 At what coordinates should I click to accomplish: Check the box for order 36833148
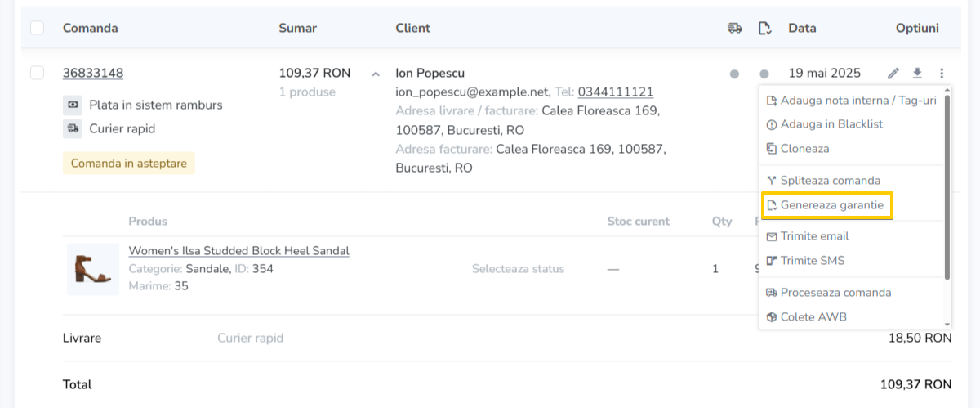click(x=37, y=73)
